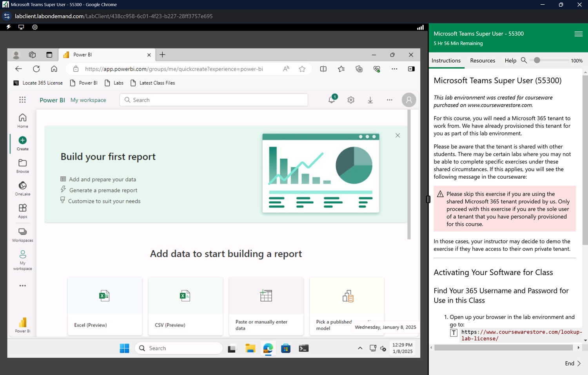Open Edge tab actions menu icon
This screenshot has height=375, width=588.
(x=49, y=55)
